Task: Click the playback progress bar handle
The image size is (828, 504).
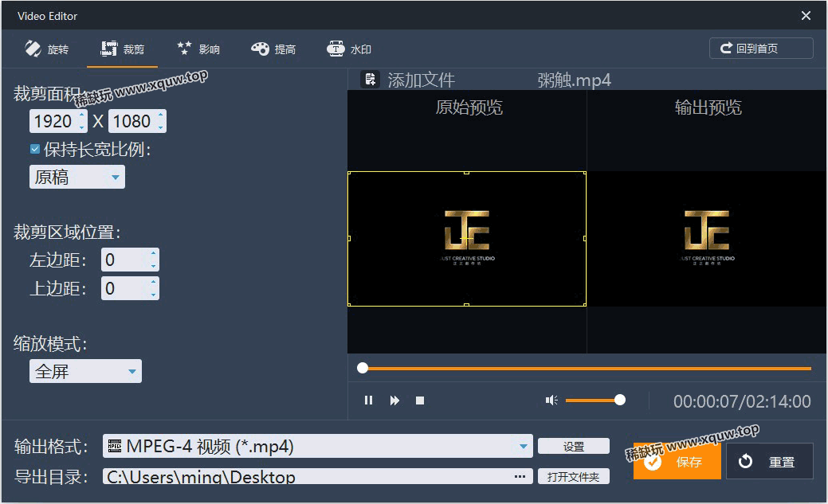Action: point(363,368)
